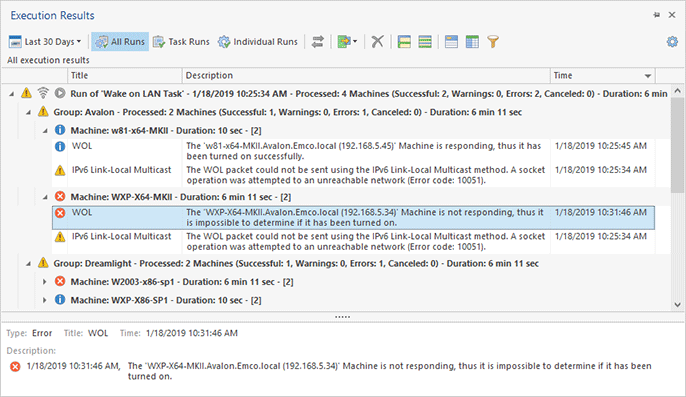Expand Machine W2003-x86-sp1 node
The width and height of the screenshot is (686, 397).
tap(45, 282)
